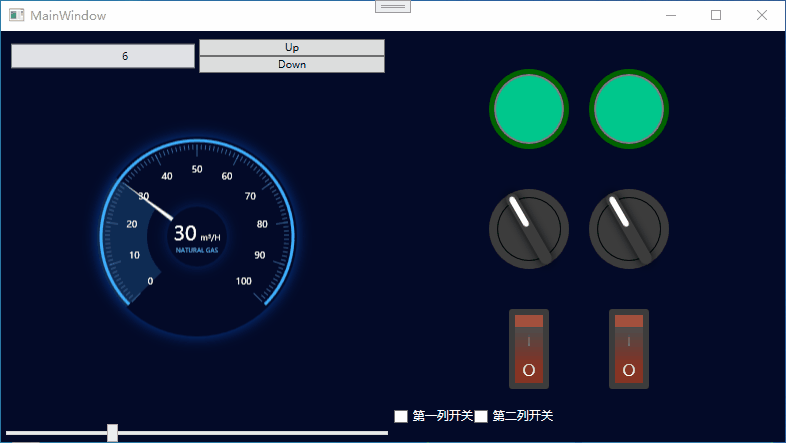Screen dimensions: 786x443
Task: Maximize the MainWindow window
Action: 716,15
